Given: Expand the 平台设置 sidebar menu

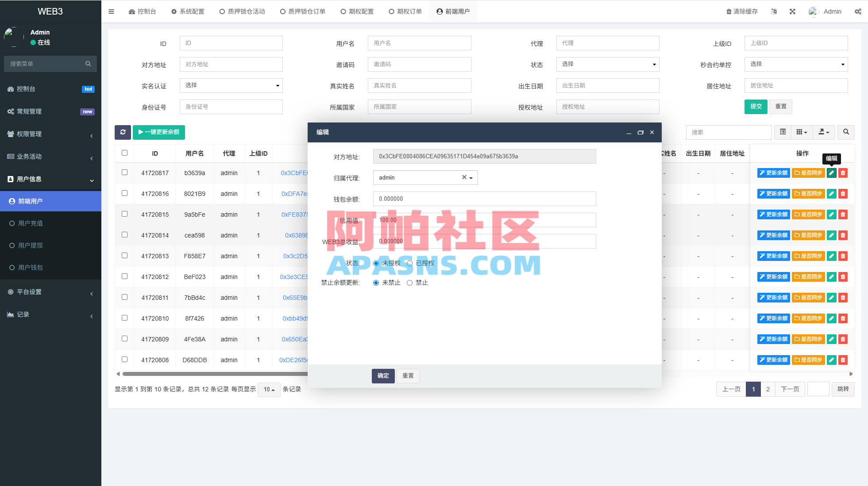Looking at the screenshot, I should (50, 292).
